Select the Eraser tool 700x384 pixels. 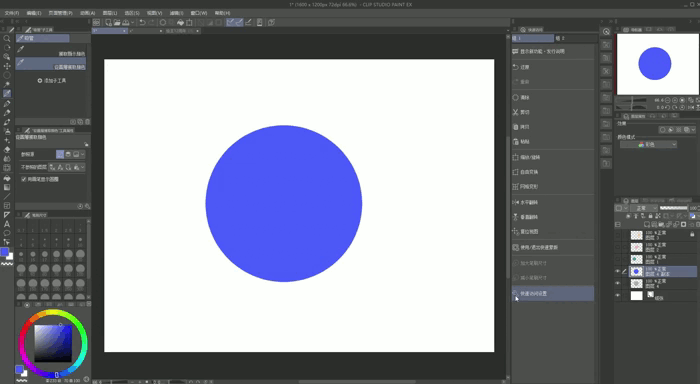click(x=7, y=150)
